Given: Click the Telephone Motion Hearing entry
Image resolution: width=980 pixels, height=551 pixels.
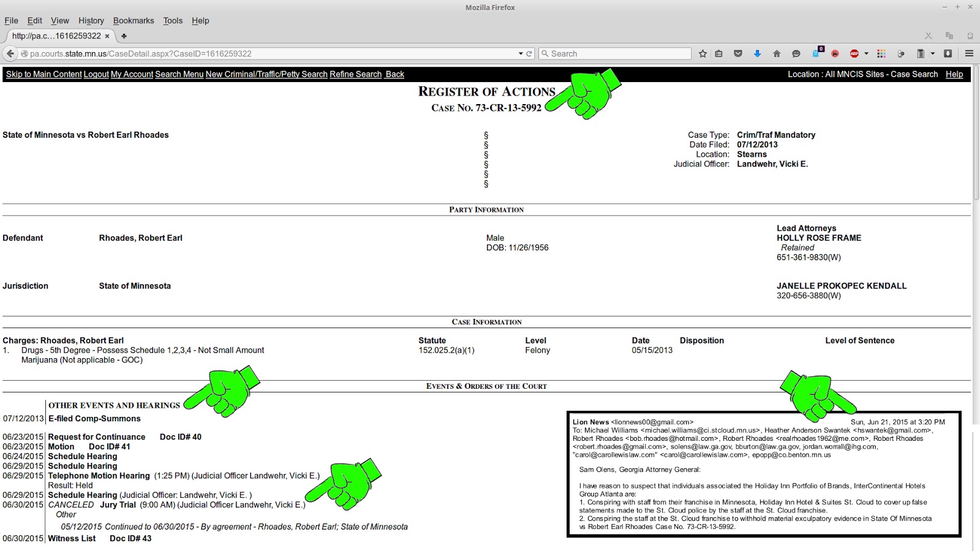Looking at the screenshot, I should click(184, 476).
